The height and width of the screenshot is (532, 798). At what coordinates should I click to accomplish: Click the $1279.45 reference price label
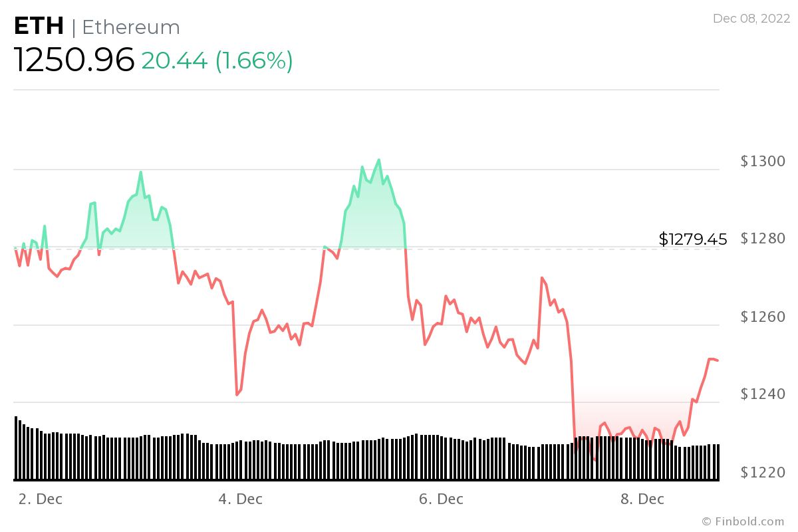click(693, 239)
